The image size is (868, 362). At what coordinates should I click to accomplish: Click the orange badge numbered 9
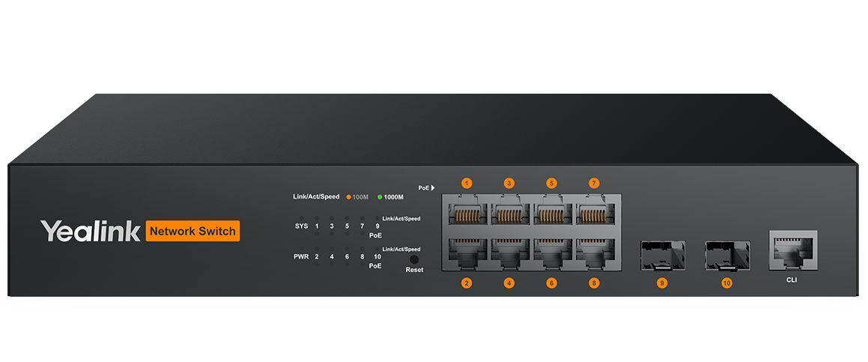[661, 283]
